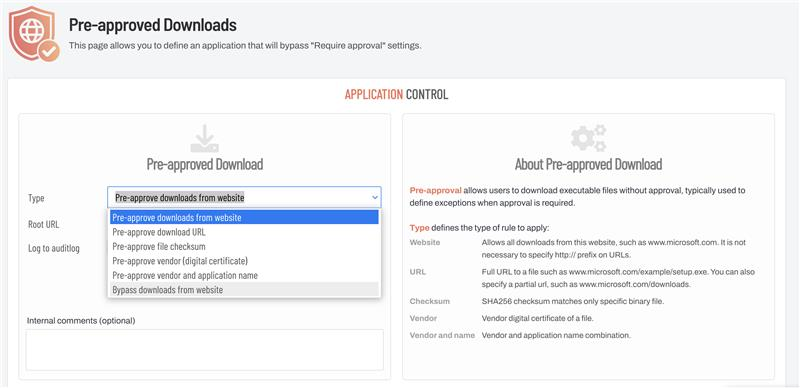The height and width of the screenshot is (388, 800).
Task: Pick "Pre-approve file checksum" option
Action: [x=244, y=246]
